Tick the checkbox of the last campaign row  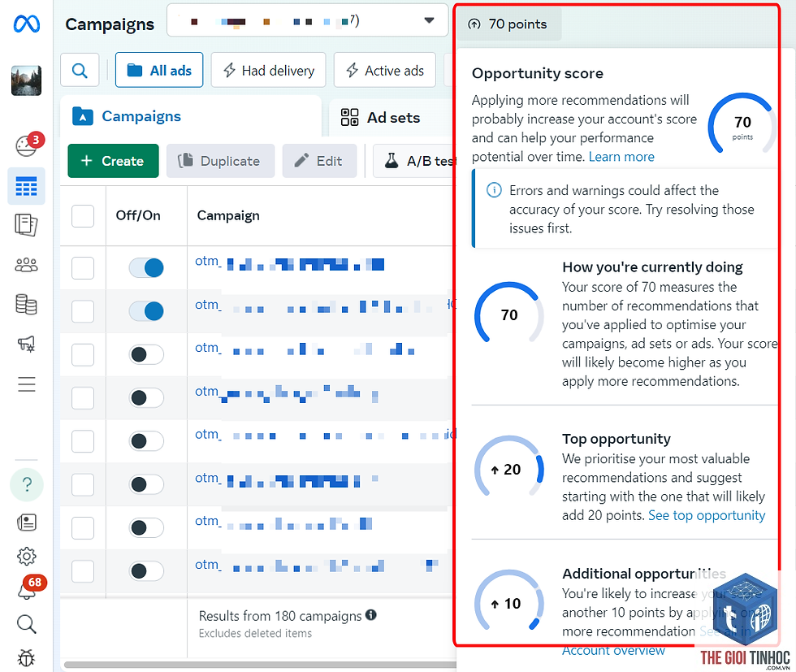click(83, 571)
